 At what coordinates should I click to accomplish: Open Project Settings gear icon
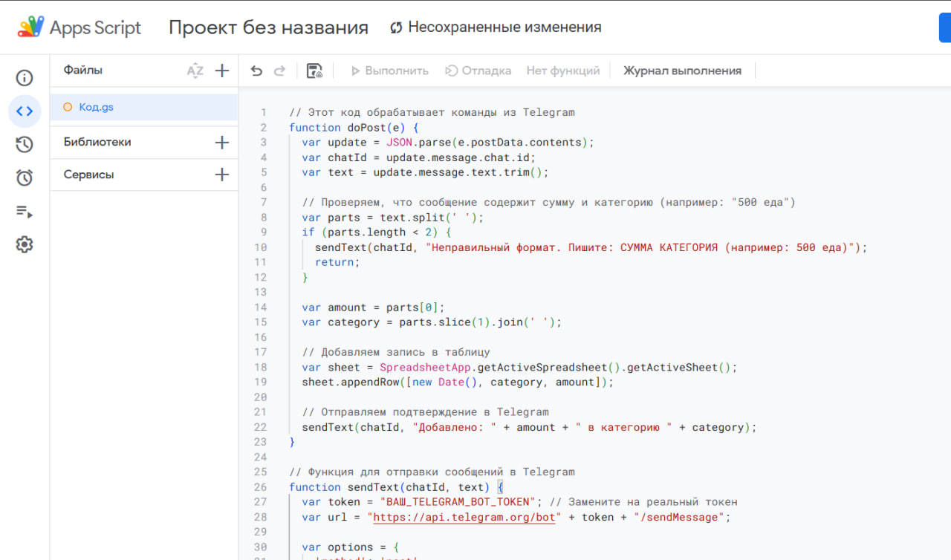click(x=25, y=244)
